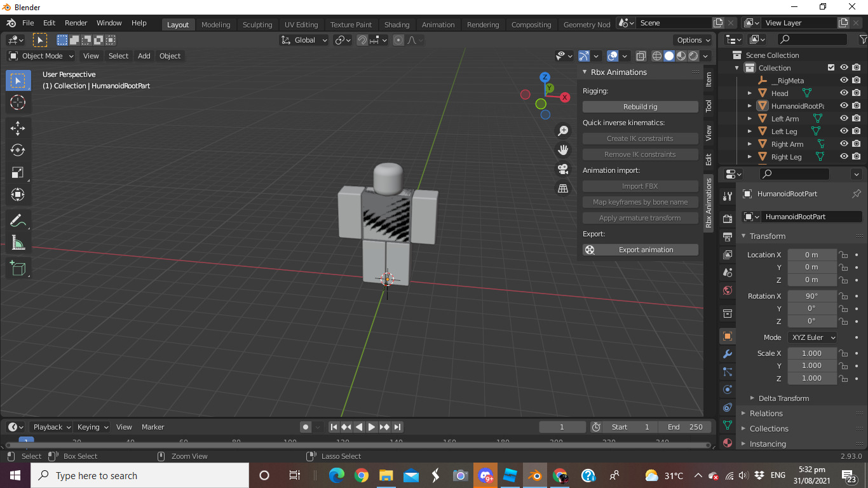Screen dimensions: 868x488
Task: Select the Rotate tool
Action: (x=18, y=150)
